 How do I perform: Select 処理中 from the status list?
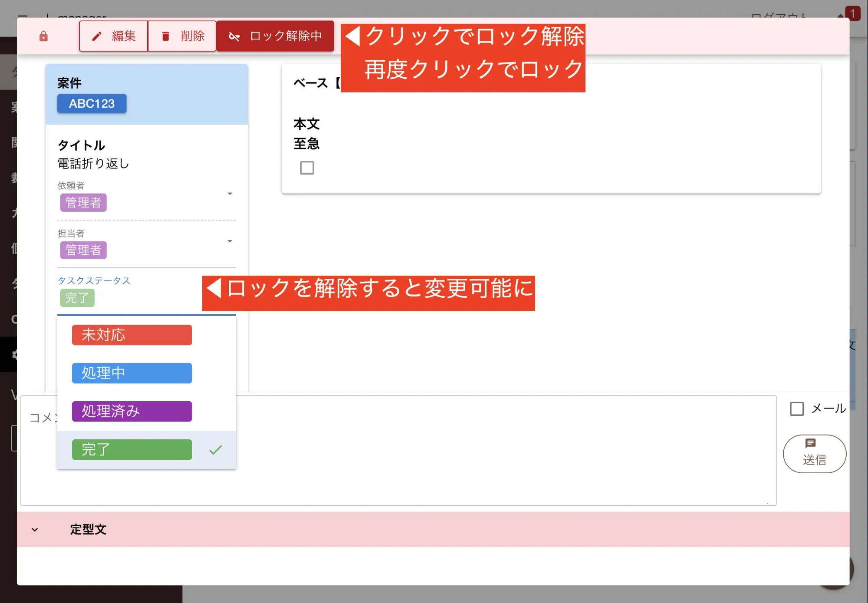click(132, 373)
